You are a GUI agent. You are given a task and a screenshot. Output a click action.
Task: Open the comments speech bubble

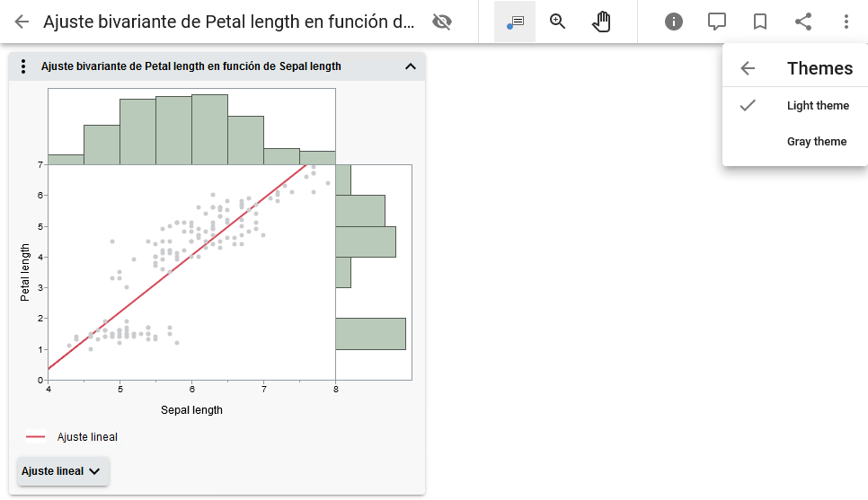(717, 22)
